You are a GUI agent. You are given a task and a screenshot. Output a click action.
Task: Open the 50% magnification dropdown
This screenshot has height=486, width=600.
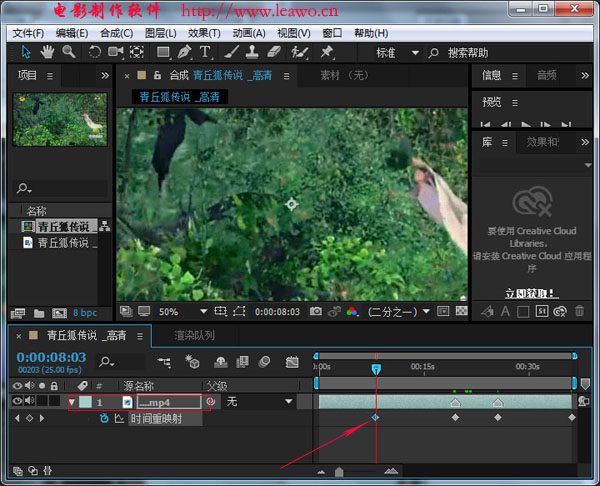(204, 311)
